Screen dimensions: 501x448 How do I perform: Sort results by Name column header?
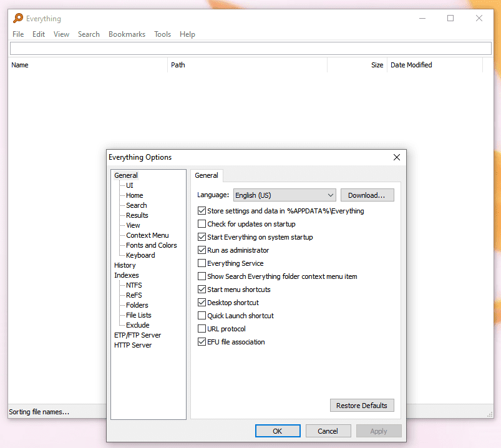(x=88, y=65)
